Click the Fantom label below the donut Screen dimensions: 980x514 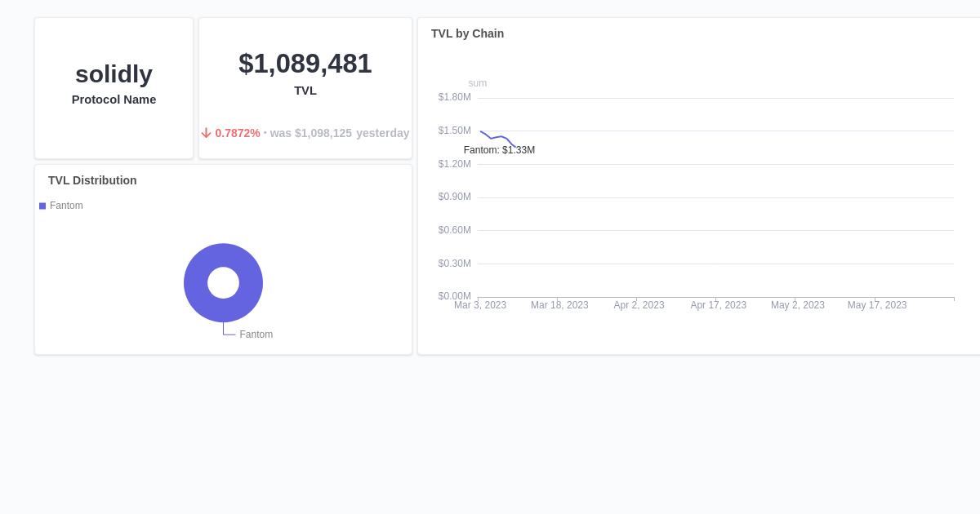tap(256, 334)
